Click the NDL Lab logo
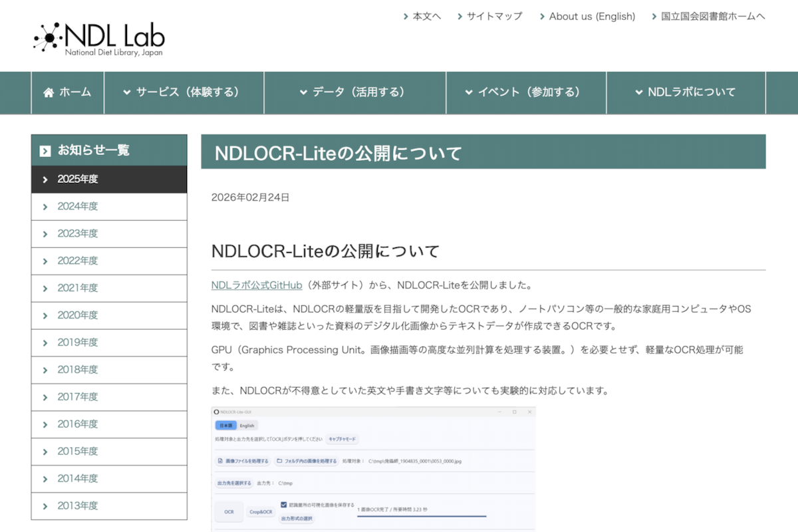This screenshot has width=798, height=532. tap(99, 39)
